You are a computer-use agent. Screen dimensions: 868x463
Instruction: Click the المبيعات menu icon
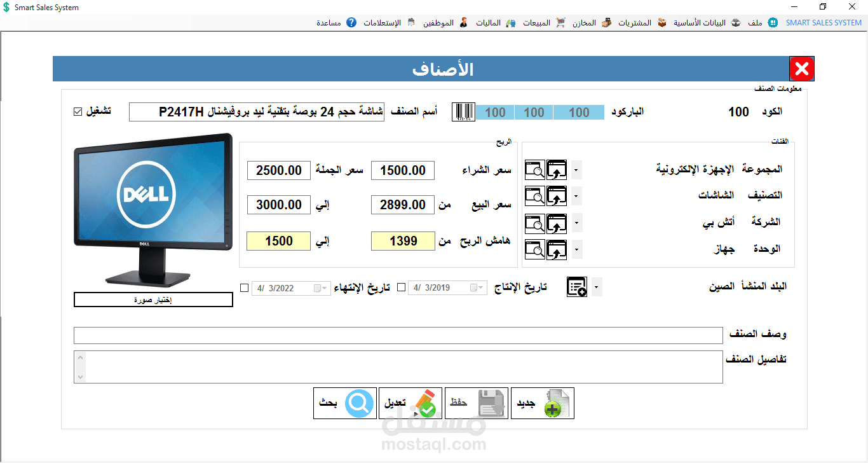511,23
